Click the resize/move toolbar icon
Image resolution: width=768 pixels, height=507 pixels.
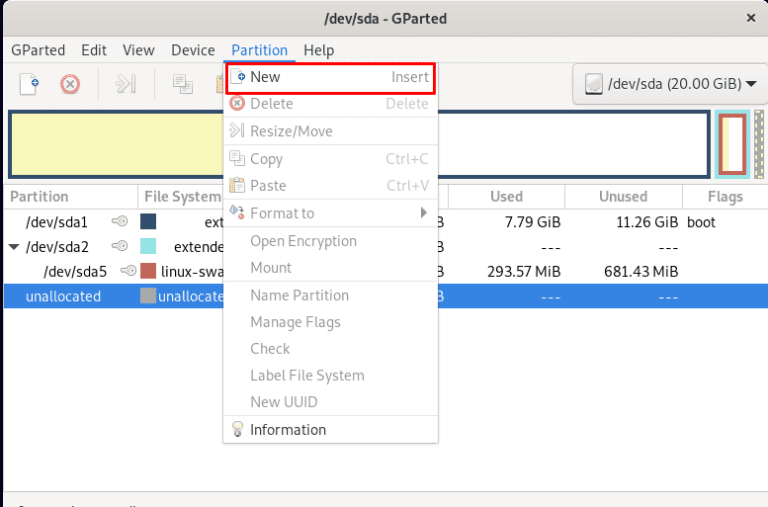[125, 84]
